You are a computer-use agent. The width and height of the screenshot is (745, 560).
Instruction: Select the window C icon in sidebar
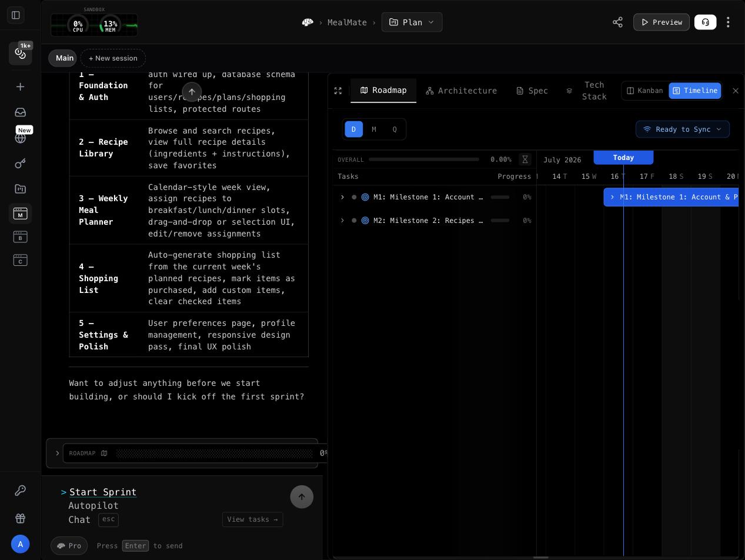pos(21,260)
